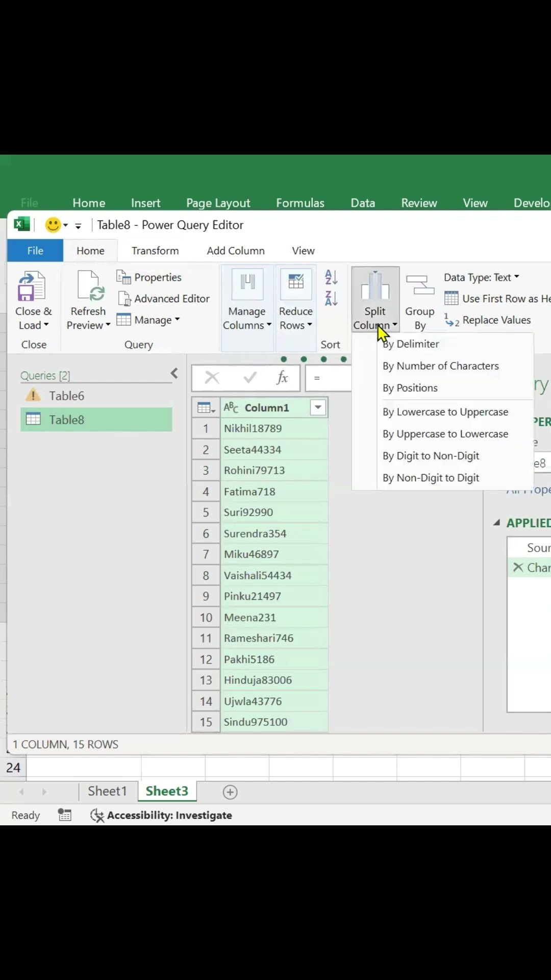
Task: Choose split By Number of Characters
Action: (441, 366)
